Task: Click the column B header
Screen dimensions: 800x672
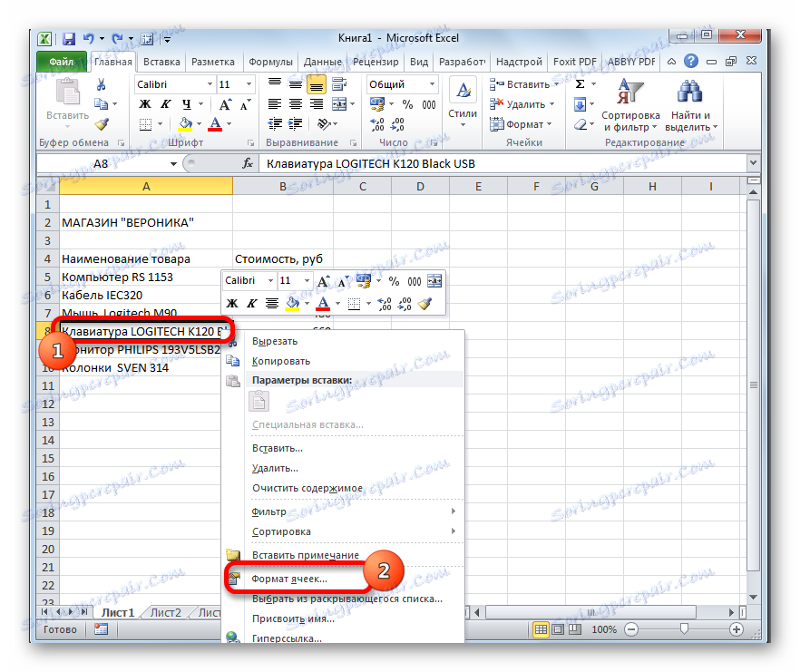Action: coord(283,187)
